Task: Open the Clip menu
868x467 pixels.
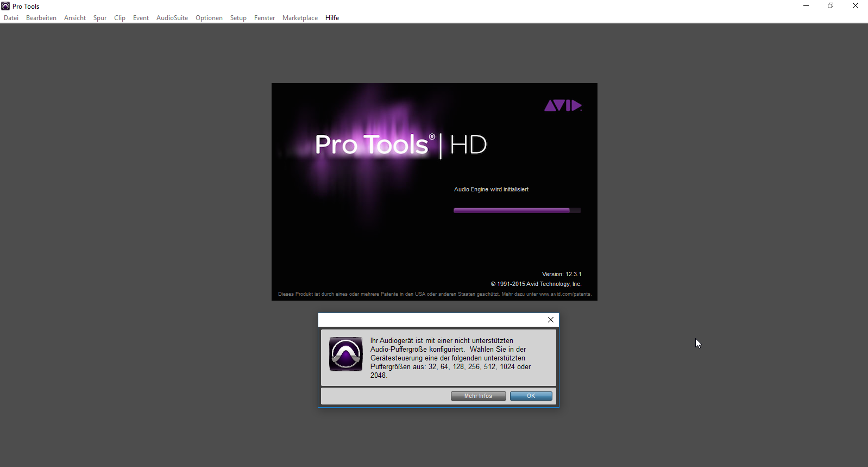Action: [x=120, y=18]
